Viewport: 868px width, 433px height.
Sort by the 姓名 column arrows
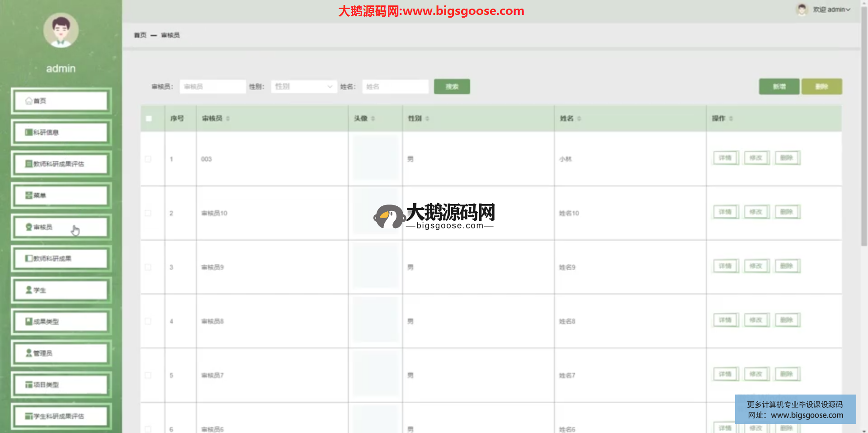click(x=579, y=119)
